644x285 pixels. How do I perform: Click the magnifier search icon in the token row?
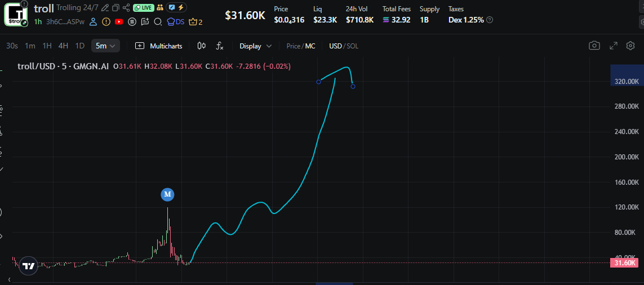coord(157,22)
